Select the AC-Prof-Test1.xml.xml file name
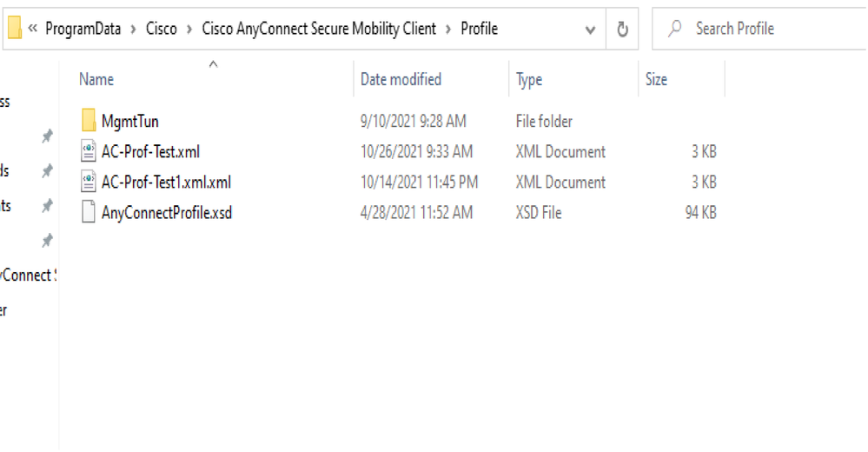The image size is (868, 452). (x=166, y=182)
